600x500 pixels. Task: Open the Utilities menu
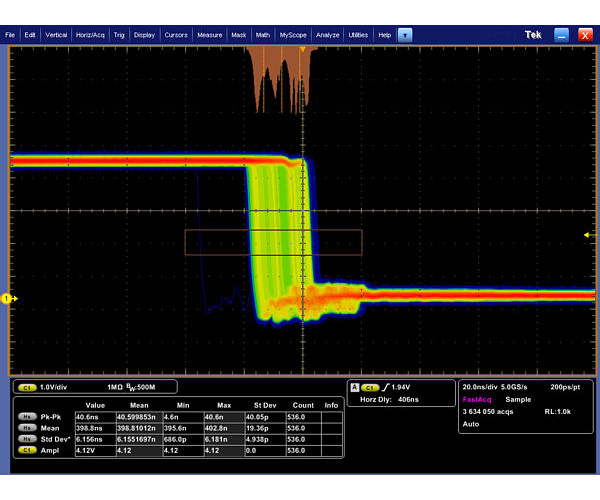point(358,35)
